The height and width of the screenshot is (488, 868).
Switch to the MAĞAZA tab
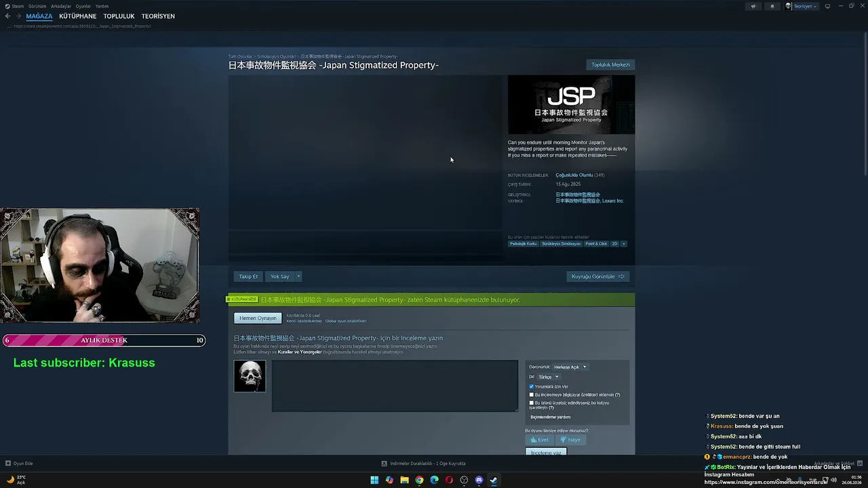tap(39, 16)
